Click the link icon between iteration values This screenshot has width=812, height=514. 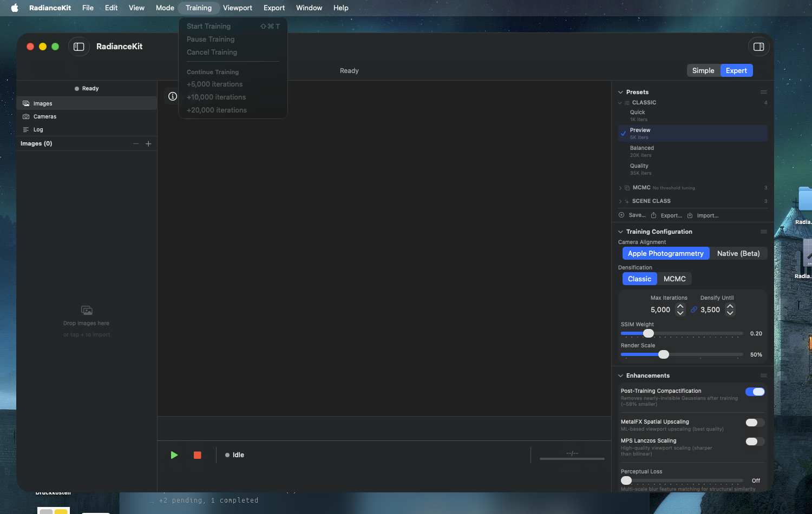coord(694,309)
